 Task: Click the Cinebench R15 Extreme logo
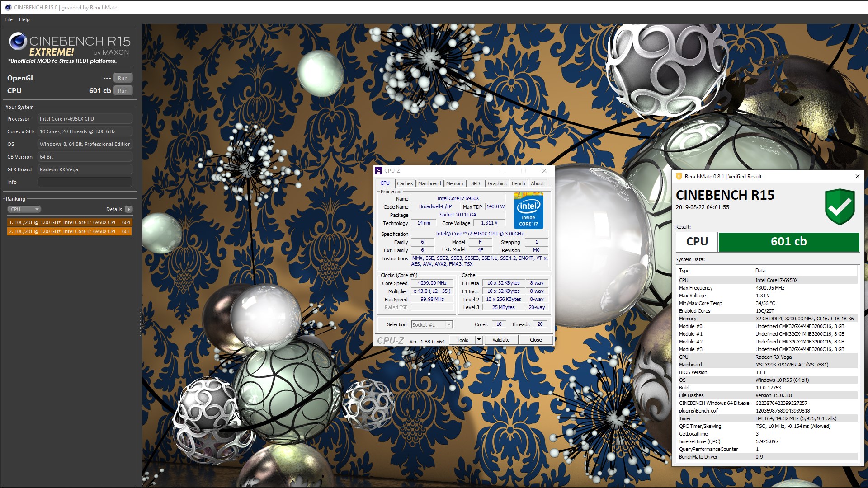[70, 47]
